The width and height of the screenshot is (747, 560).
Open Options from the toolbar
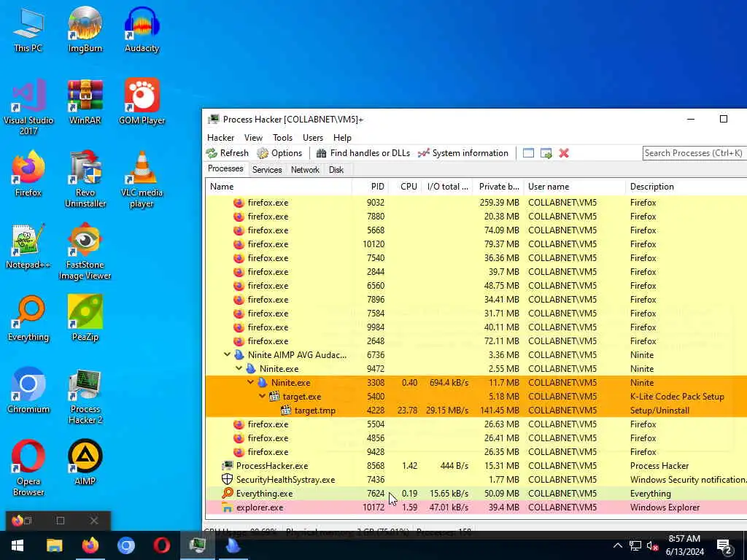[279, 153]
